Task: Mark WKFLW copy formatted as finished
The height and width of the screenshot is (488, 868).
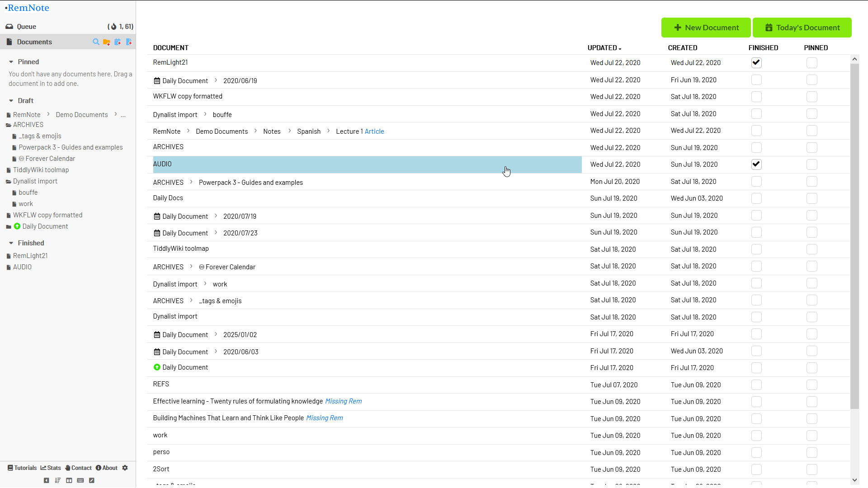Action: tap(756, 97)
